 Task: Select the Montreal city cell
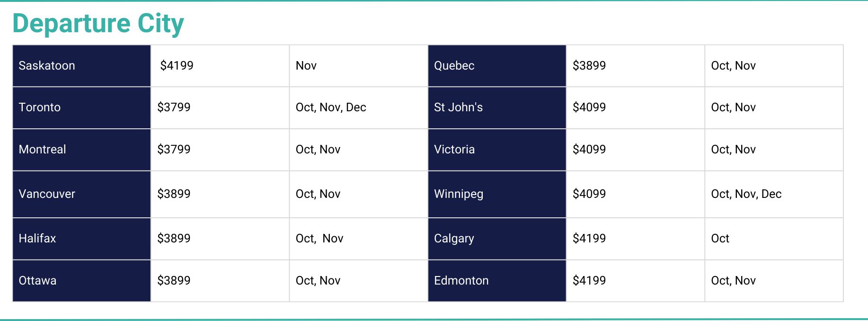pyautogui.click(x=81, y=150)
